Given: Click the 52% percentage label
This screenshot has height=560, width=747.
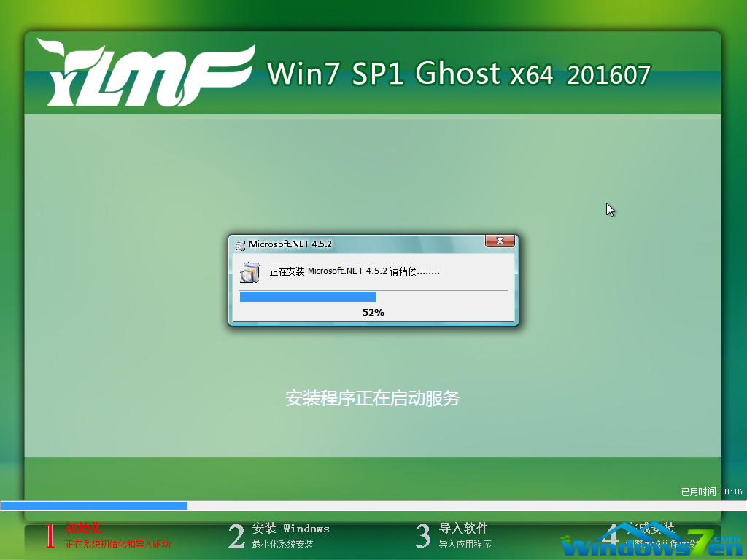Looking at the screenshot, I should click(373, 311).
